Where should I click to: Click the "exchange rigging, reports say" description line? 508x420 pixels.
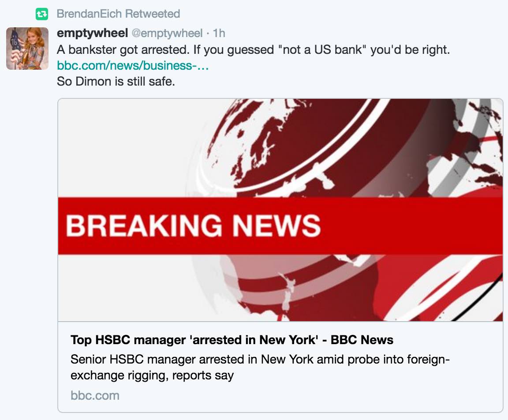click(x=152, y=376)
